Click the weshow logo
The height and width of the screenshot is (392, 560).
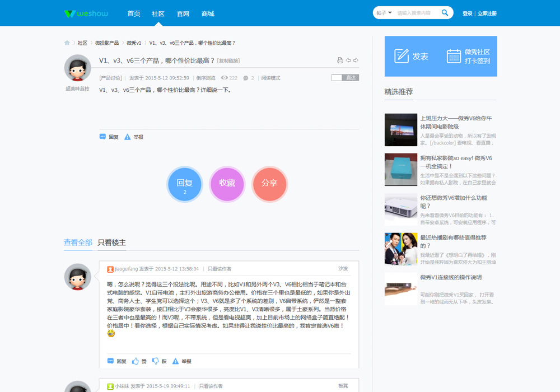pyautogui.click(x=86, y=13)
